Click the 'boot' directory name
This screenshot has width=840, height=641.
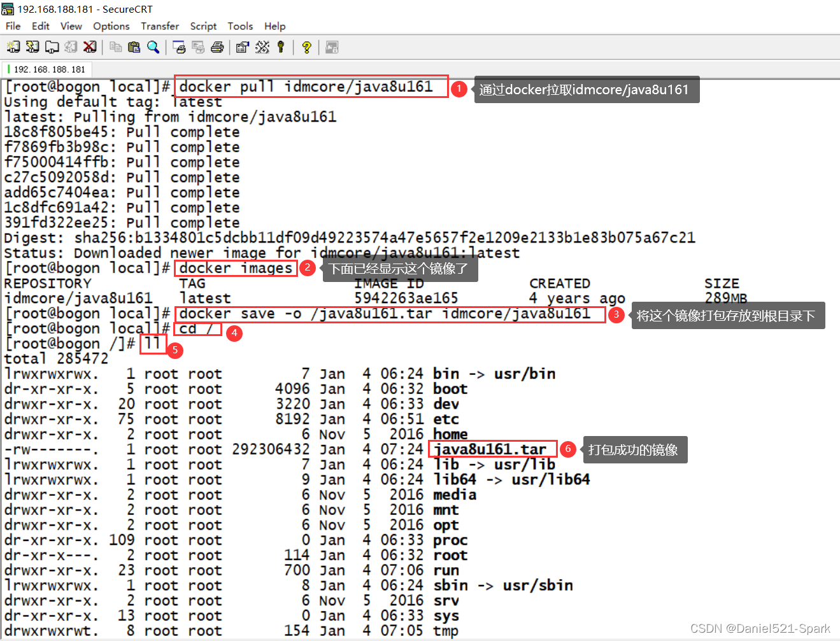[x=450, y=389]
